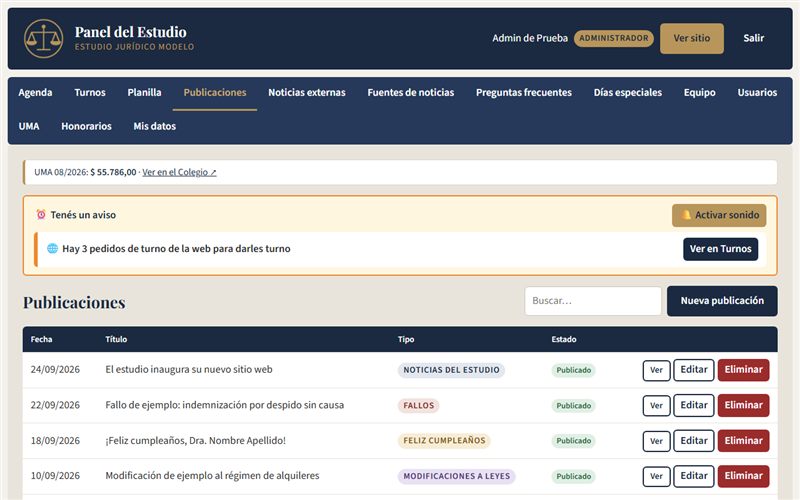View the 'Fallo de ejemplo' publication
Screen dimensions: 800x500
[656, 406]
